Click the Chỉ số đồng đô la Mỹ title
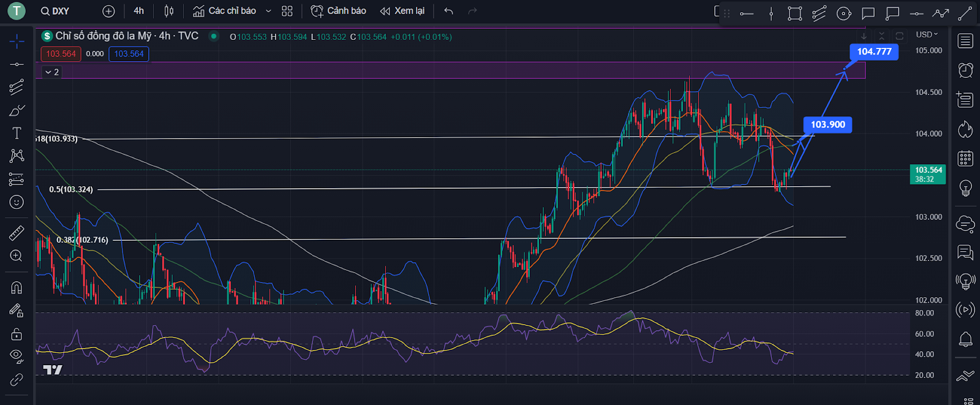 [x=104, y=36]
